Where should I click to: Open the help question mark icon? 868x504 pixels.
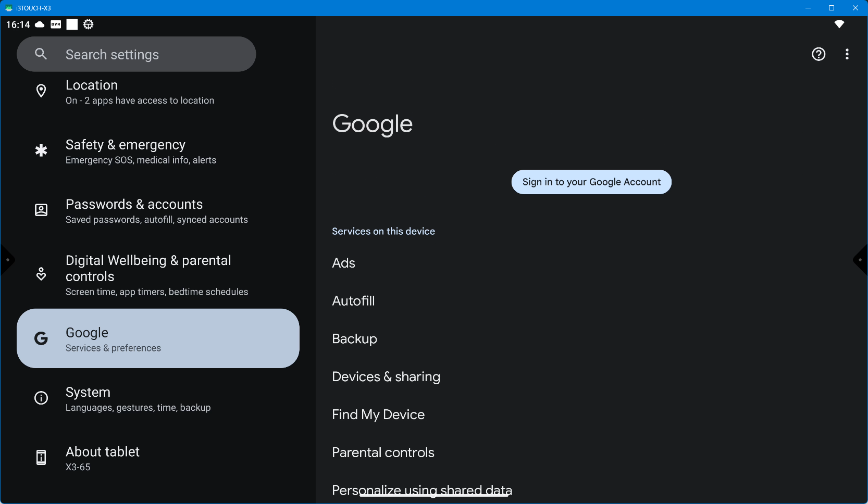click(819, 54)
